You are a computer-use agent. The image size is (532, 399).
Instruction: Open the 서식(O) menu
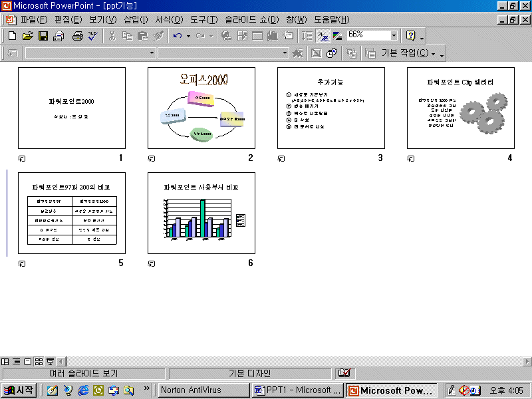pos(169,20)
